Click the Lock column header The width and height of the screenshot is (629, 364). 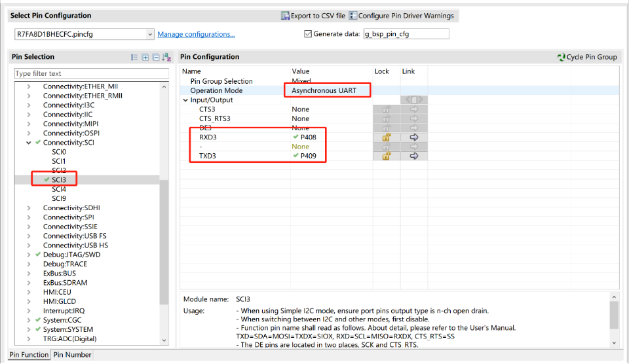pos(381,71)
